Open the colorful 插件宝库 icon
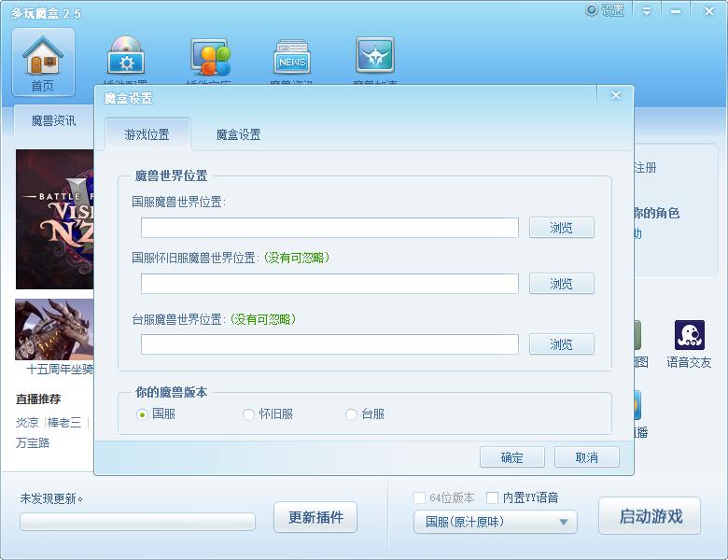Screen dimensions: 728x560 (x=210, y=58)
